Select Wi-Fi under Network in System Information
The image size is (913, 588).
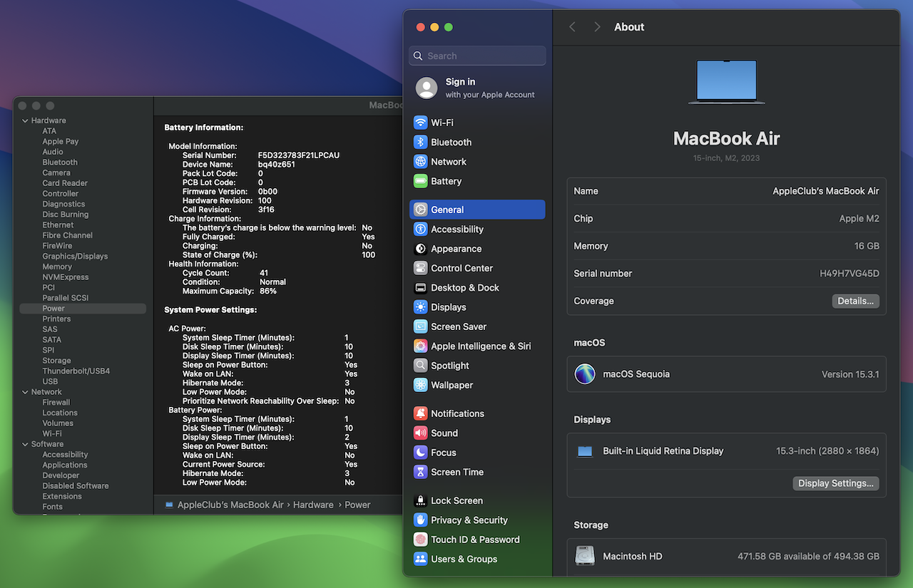point(52,433)
